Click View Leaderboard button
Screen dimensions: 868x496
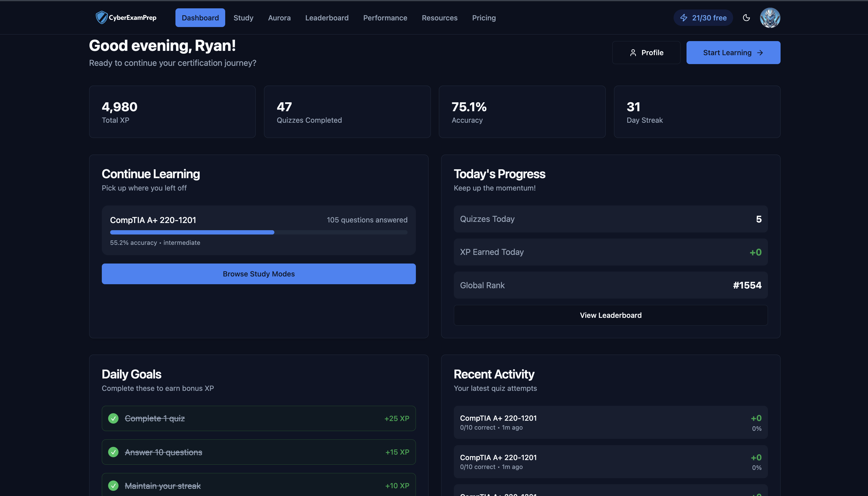click(610, 315)
